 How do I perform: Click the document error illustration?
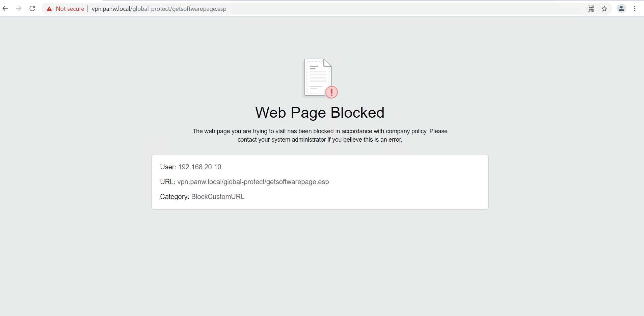319,77
